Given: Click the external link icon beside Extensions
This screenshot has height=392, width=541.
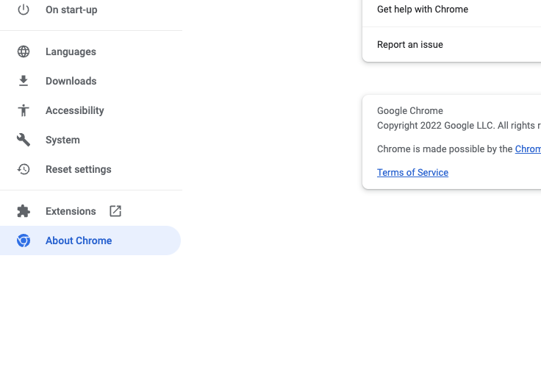Looking at the screenshot, I should click(115, 211).
